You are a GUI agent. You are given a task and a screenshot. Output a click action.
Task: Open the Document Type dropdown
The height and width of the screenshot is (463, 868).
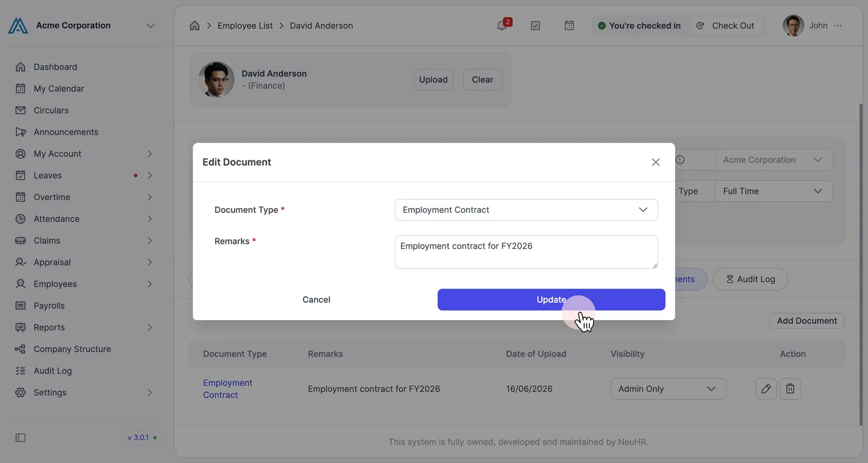point(526,210)
